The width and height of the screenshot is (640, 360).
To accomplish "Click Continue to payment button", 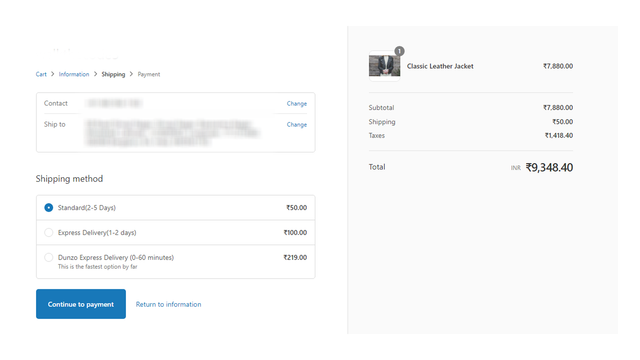I will [x=81, y=304].
